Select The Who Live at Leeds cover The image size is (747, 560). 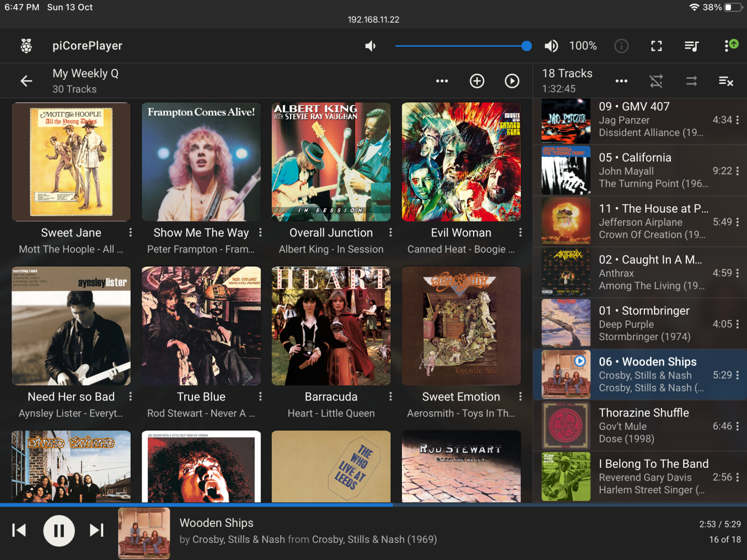[331, 466]
